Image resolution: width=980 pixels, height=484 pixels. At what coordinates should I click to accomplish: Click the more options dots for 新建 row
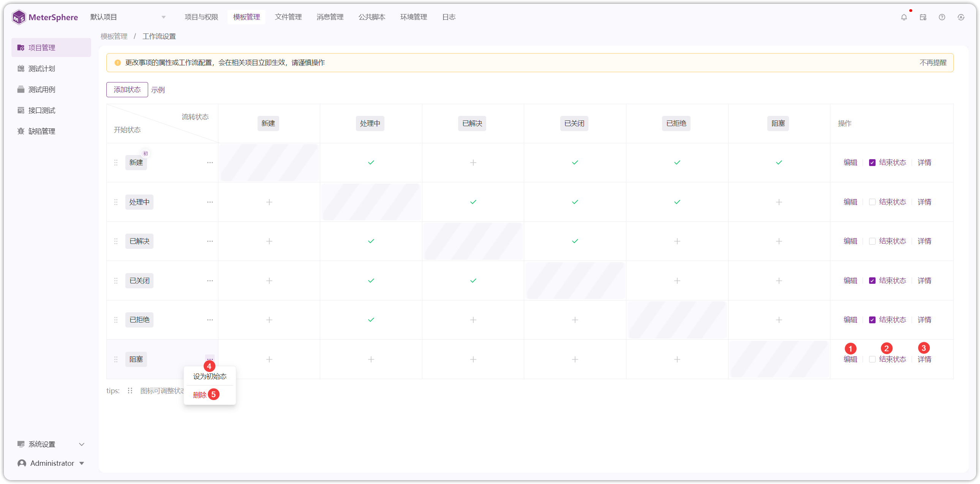click(x=210, y=163)
